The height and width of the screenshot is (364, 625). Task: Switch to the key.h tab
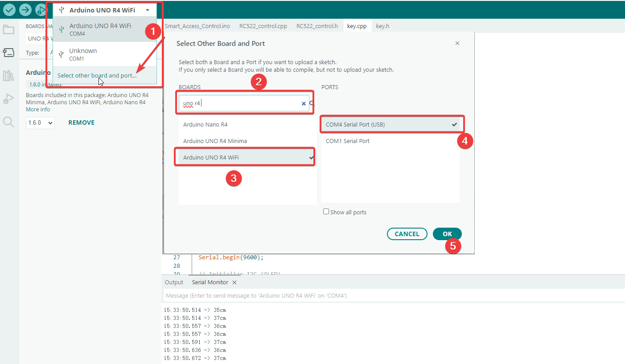(382, 26)
